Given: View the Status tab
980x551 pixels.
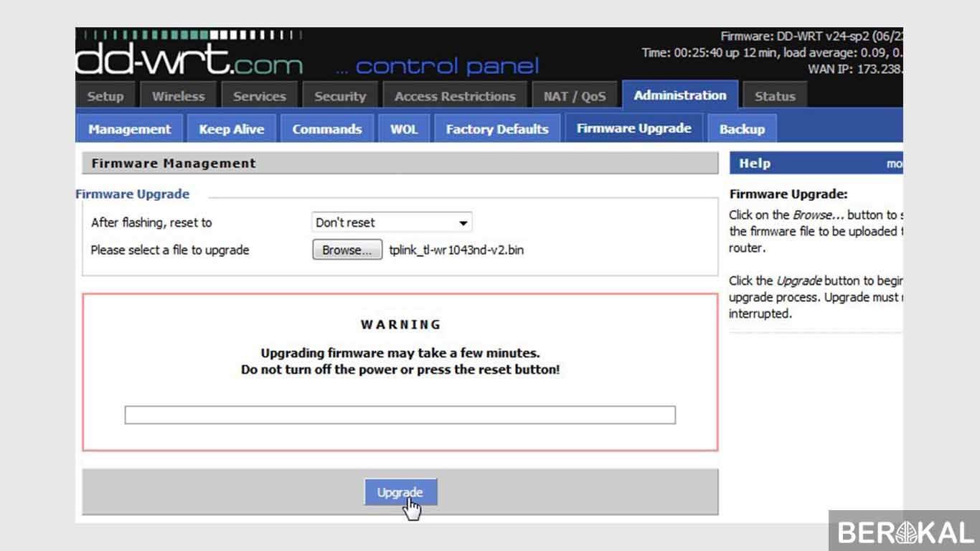Looking at the screenshot, I should coord(775,96).
